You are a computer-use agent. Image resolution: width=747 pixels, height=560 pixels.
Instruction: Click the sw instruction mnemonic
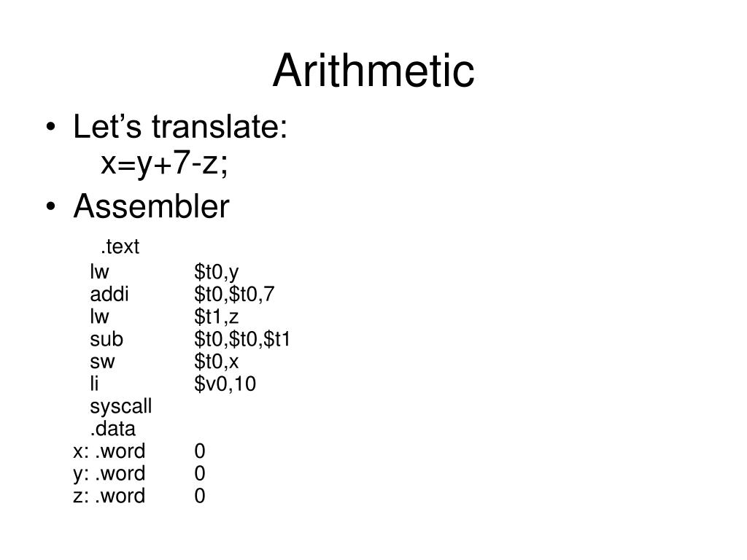point(102,362)
